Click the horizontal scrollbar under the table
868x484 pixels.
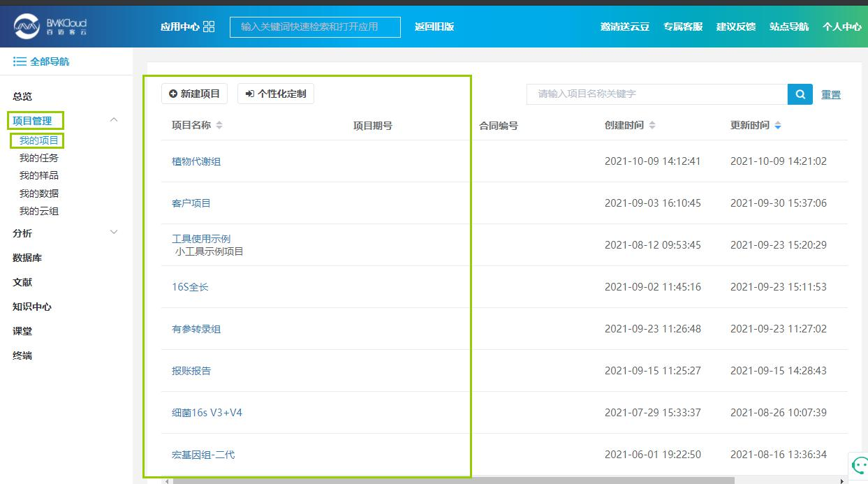454,481
